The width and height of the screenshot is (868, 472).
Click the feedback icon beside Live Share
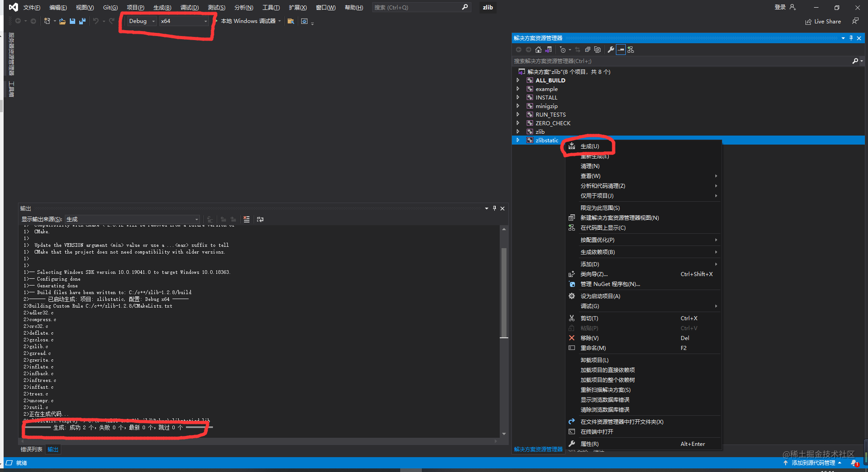(x=855, y=21)
